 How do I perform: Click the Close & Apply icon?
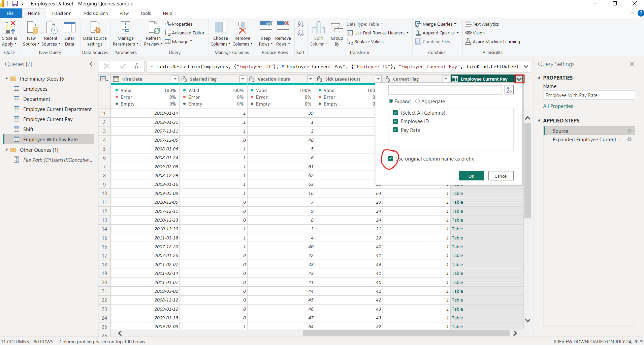[x=9, y=28]
